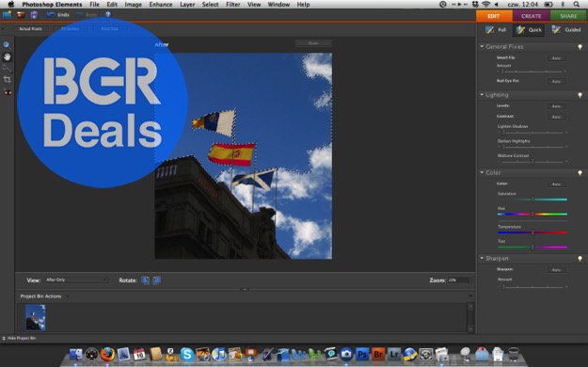Screen dimensions: 588x367
Task: Click the collapse arrow above the Project Bin
Action: click(x=245, y=289)
